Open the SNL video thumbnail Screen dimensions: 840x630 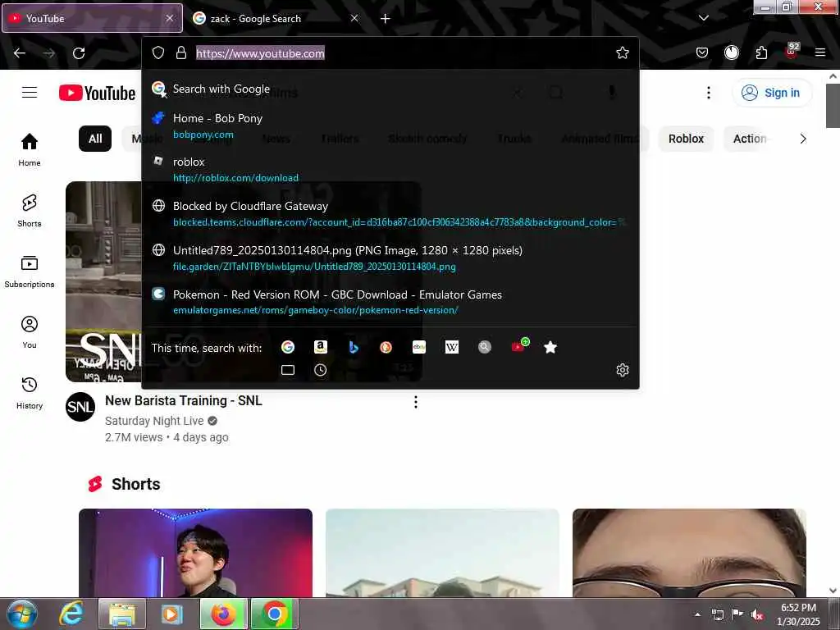coord(103,282)
